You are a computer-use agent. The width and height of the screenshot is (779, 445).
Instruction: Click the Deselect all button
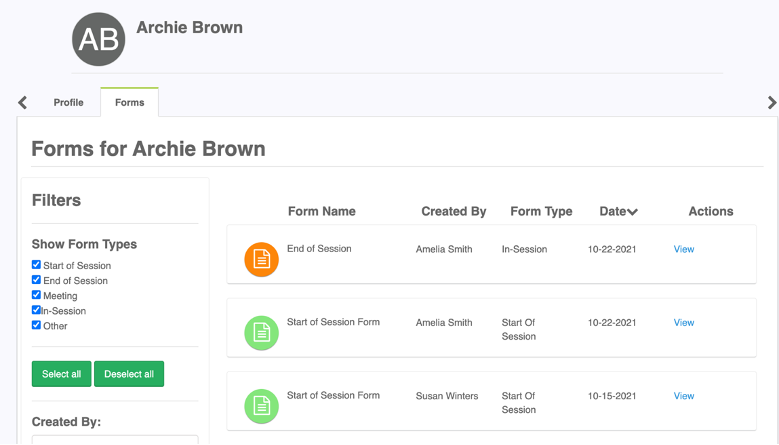129,374
